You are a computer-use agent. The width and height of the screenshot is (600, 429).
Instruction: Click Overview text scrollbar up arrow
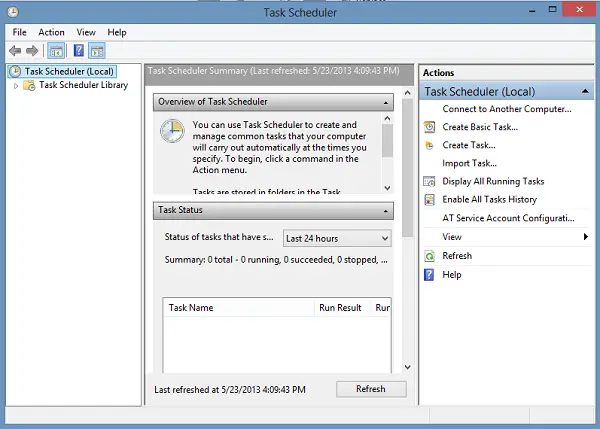tap(387, 119)
